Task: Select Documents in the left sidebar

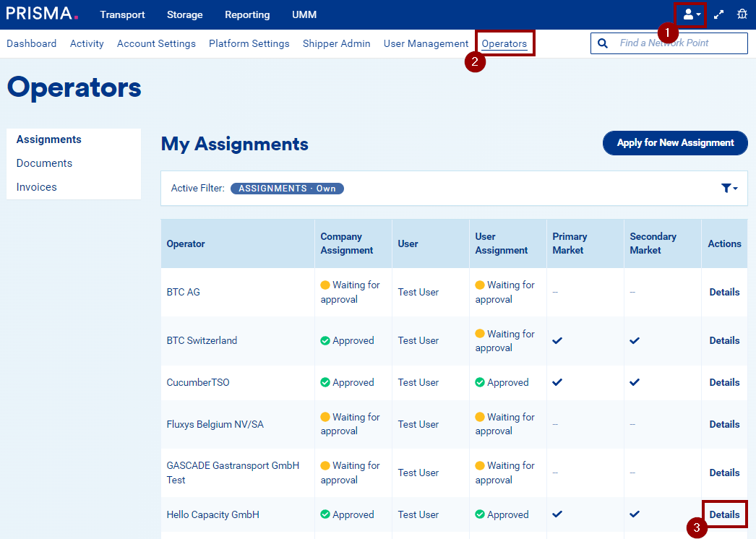Action: click(x=44, y=163)
